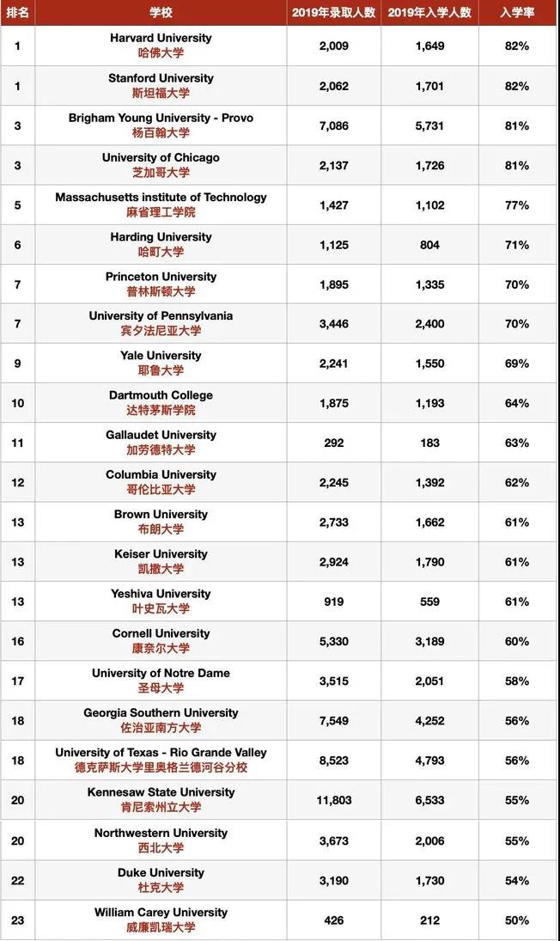Viewport: 560px width, 941px height.
Task: Click the Harding University name
Action: point(161,236)
